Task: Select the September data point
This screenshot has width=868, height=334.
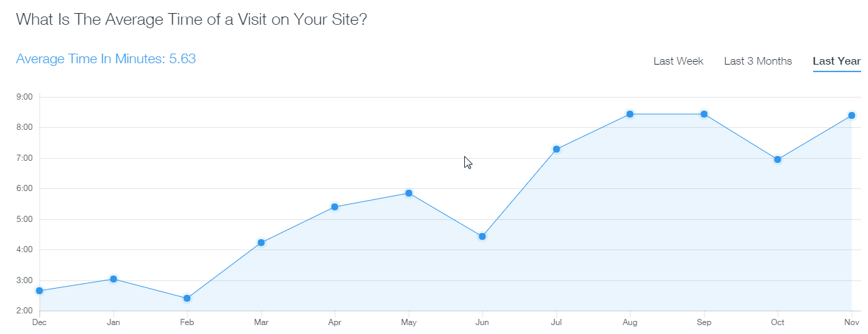Action: click(x=704, y=114)
